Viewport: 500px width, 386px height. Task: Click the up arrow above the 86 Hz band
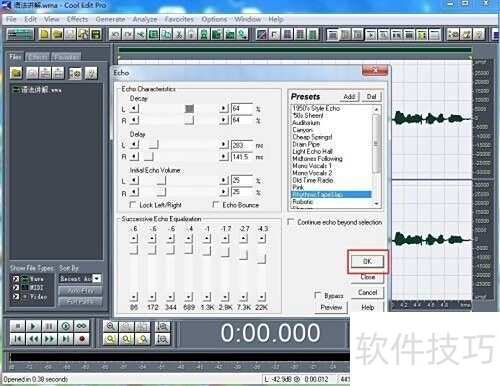coord(134,238)
